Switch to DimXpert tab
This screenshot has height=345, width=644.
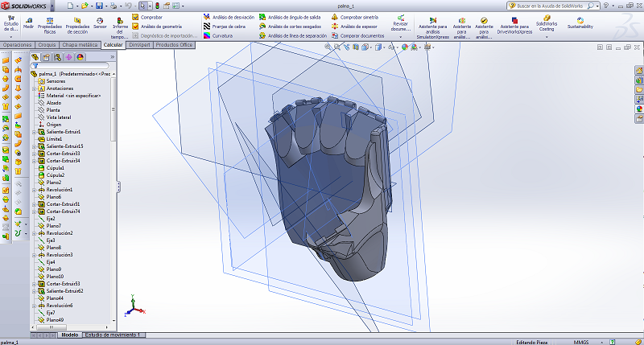pyautogui.click(x=139, y=45)
